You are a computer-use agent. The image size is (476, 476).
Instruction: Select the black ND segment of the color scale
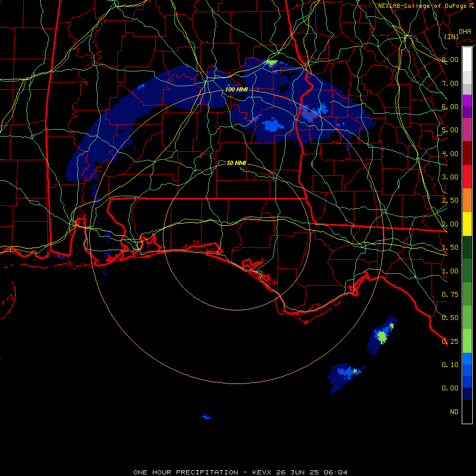(467, 411)
